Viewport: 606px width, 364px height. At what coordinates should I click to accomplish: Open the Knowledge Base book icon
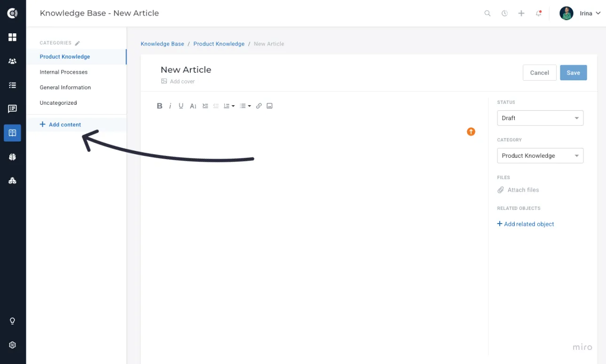click(13, 133)
